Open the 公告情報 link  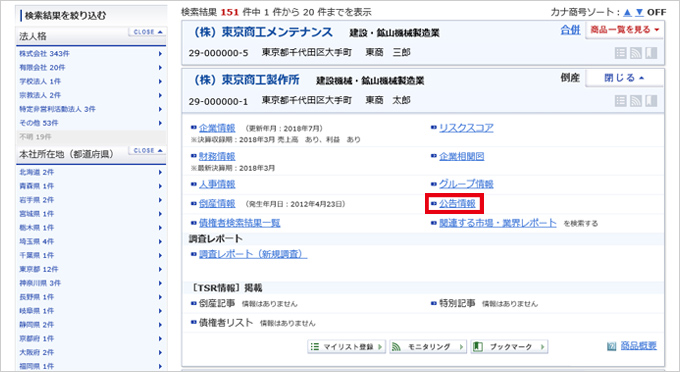(x=457, y=203)
